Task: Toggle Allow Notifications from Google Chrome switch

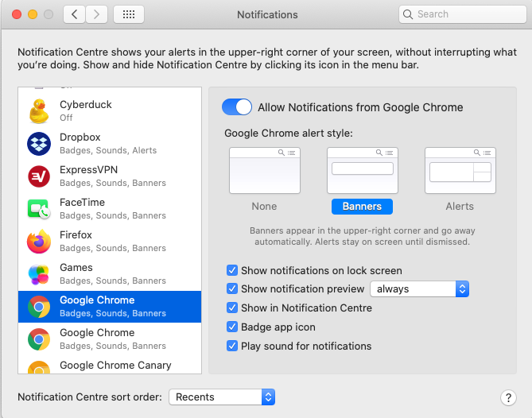Action: [x=237, y=107]
